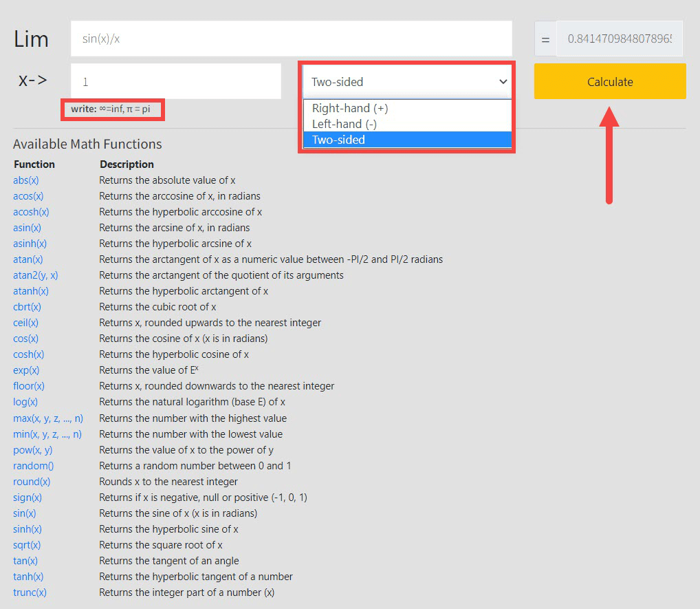Viewport: 700px width, 609px height.
Task: Click the 'Description' column header
Action: (127, 164)
